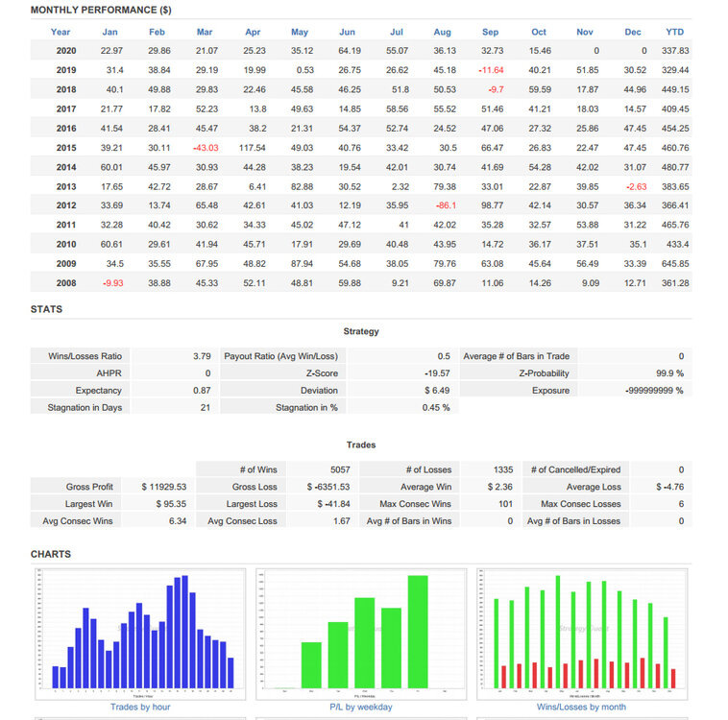Screen dimensions: 728x720
Task: Click the 645.85 YTD value for 2009
Action: pos(675,264)
